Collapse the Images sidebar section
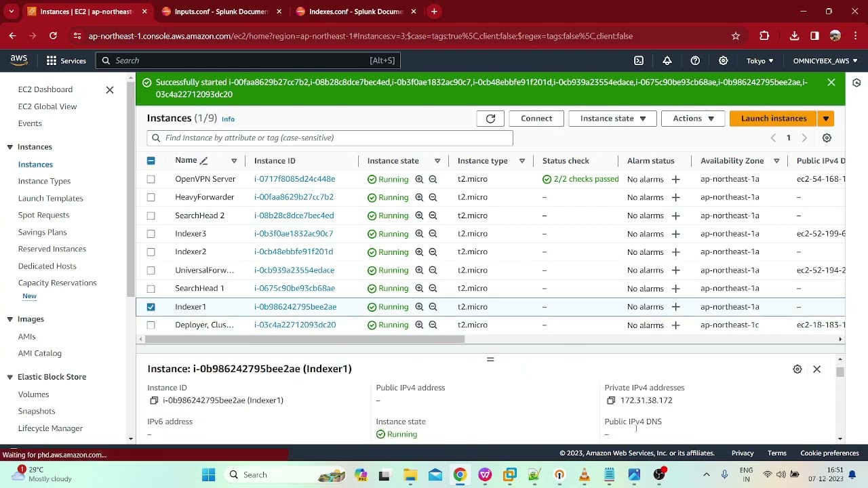 10,319
